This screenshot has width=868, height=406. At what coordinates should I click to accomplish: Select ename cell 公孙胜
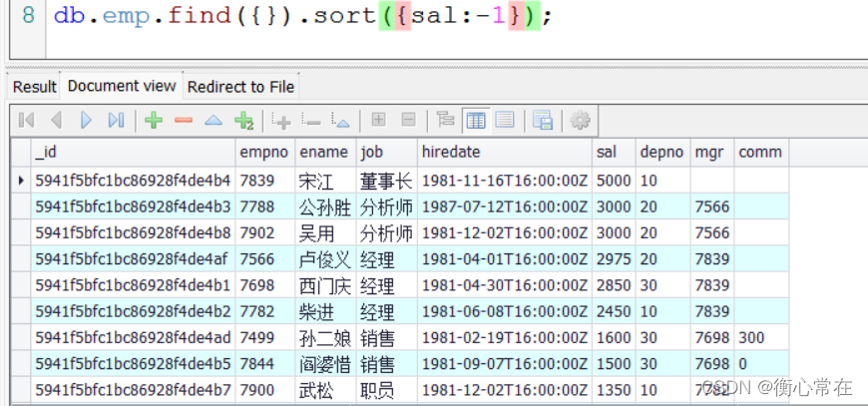[325, 206]
